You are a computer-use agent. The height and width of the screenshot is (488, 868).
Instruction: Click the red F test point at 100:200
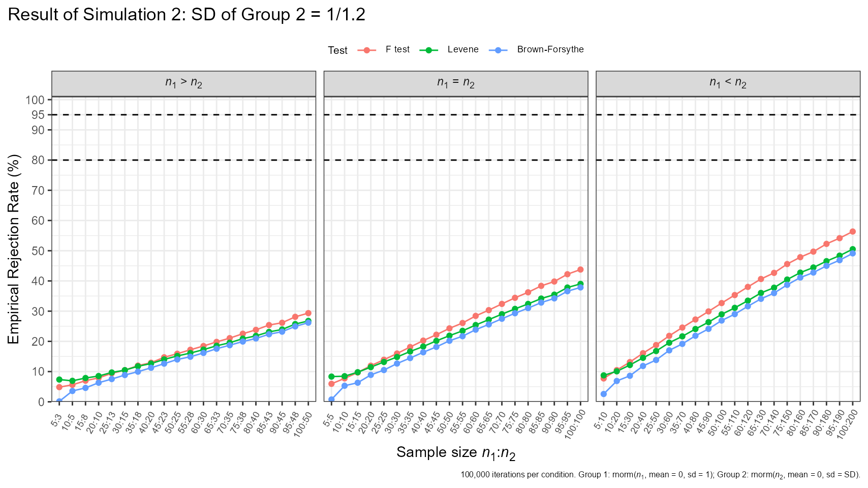pyautogui.click(x=853, y=232)
